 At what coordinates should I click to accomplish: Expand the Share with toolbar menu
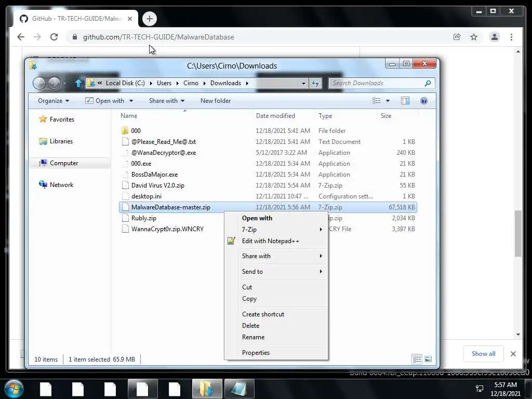pos(167,101)
